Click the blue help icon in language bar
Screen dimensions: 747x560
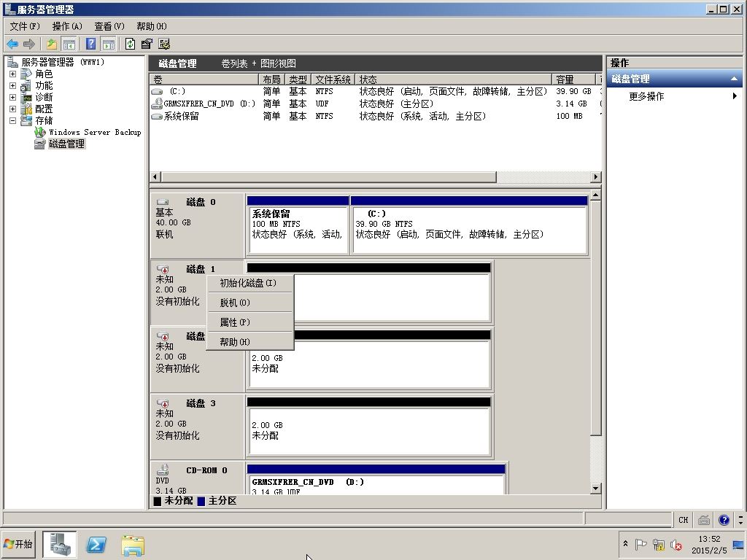[x=724, y=520]
